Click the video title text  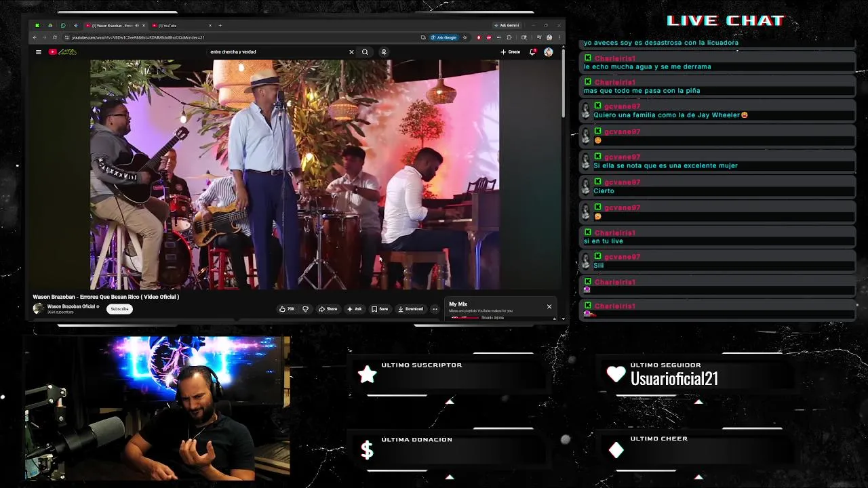[x=106, y=297]
